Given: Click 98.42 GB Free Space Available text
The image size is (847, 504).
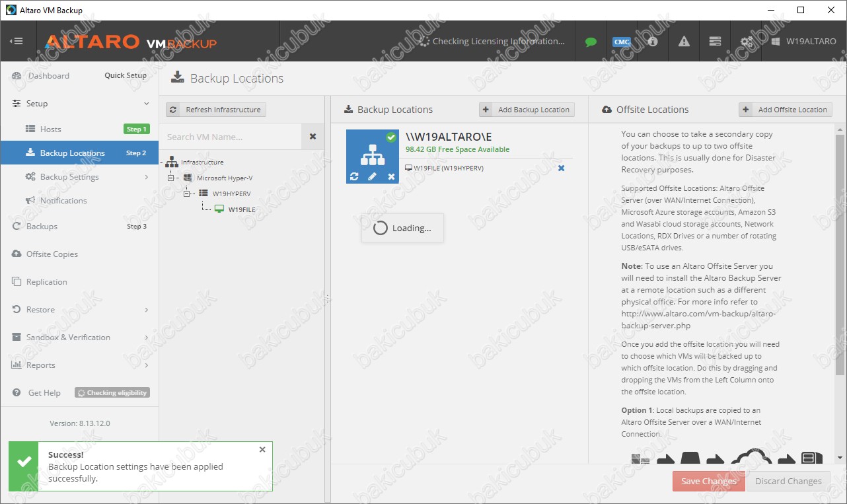Looking at the screenshot, I should coord(457,150).
